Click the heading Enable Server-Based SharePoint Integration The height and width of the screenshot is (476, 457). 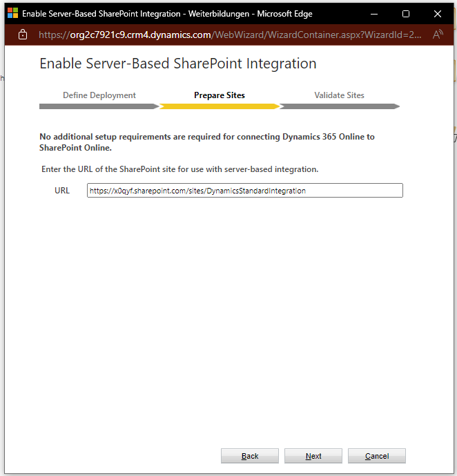pyautogui.click(x=178, y=64)
